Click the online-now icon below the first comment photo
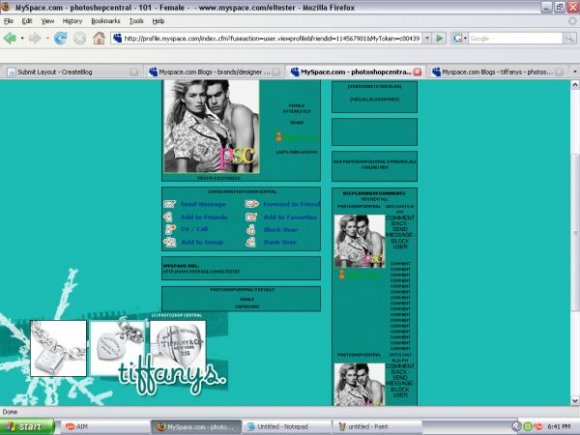The image size is (580, 435). click(341, 274)
